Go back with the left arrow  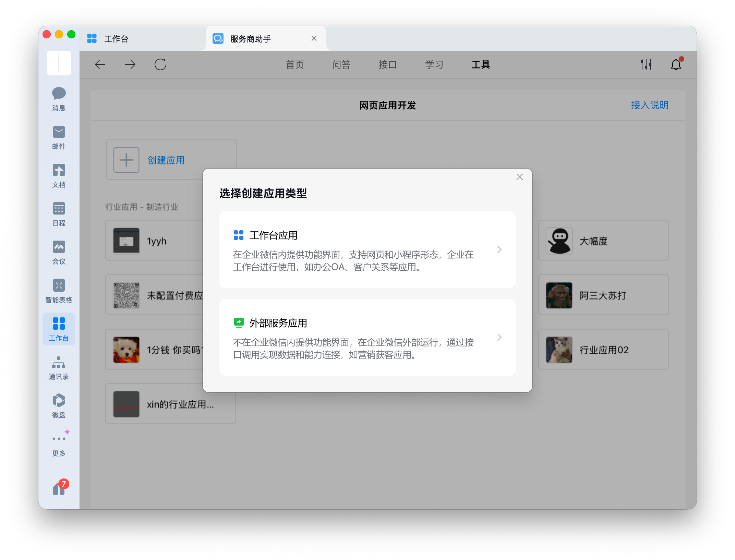pyautogui.click(x=100, y=64)
